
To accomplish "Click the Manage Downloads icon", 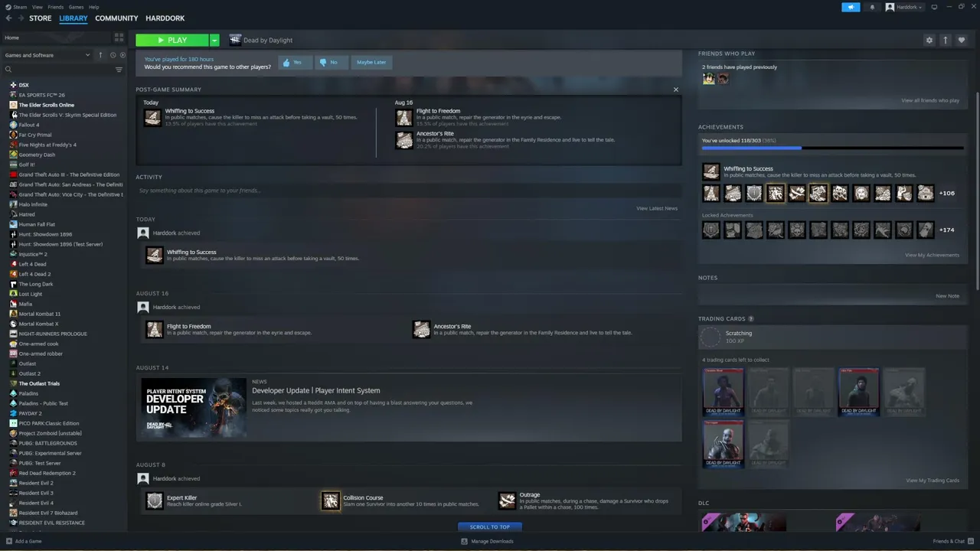I will pyautogui.click(x=464, y=541).
